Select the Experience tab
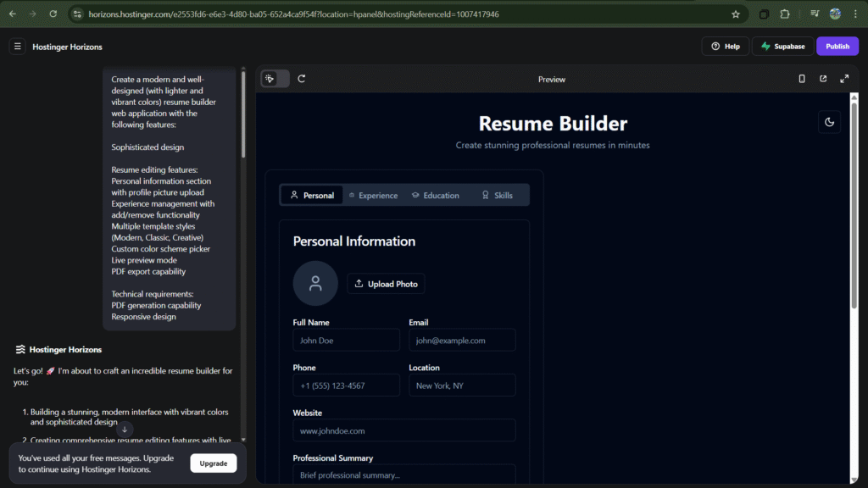 click(x=372, y=196)
